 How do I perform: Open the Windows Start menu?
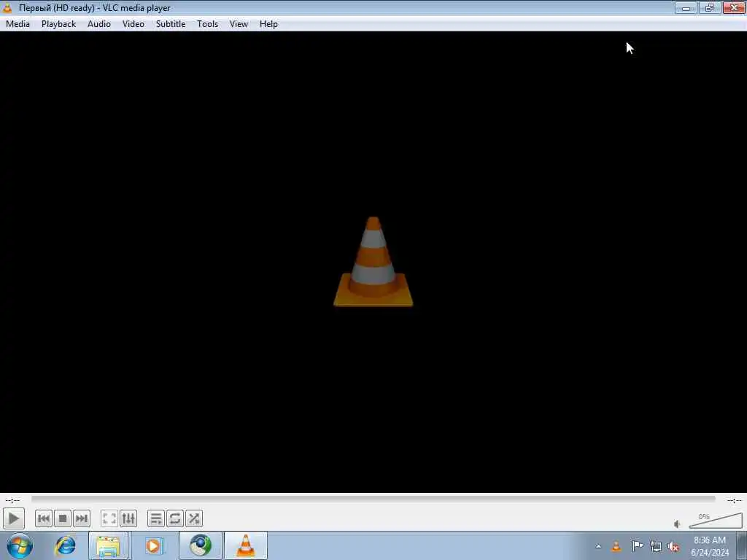tap(20, 545)
